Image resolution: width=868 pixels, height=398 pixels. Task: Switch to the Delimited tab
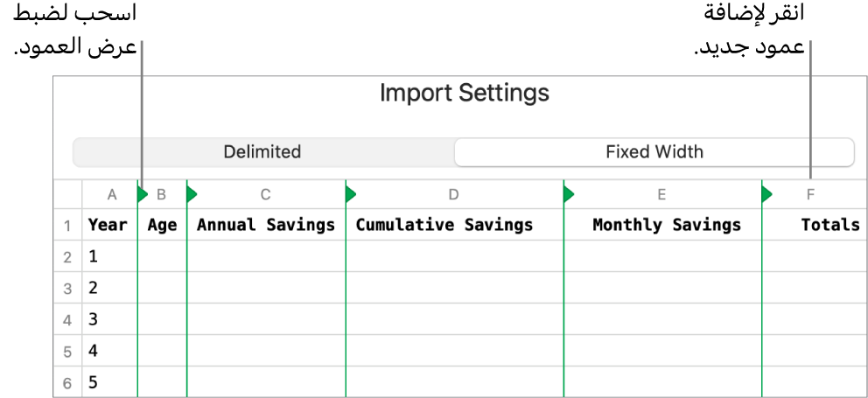pyautogui.click(x=262, y=151)
